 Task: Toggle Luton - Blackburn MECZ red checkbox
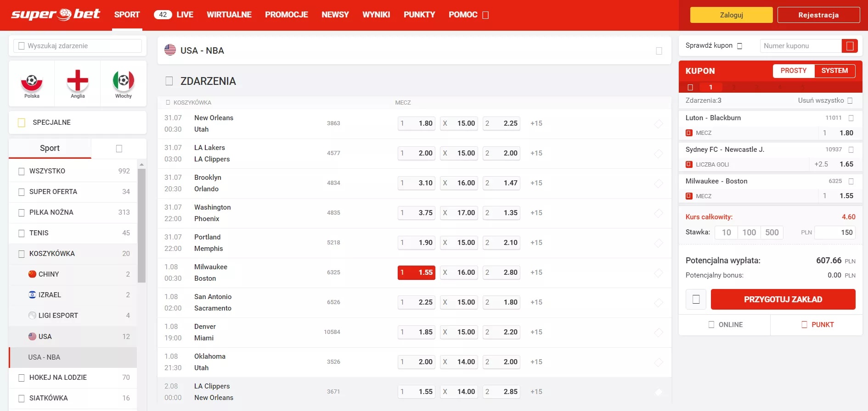pos(689,133)
